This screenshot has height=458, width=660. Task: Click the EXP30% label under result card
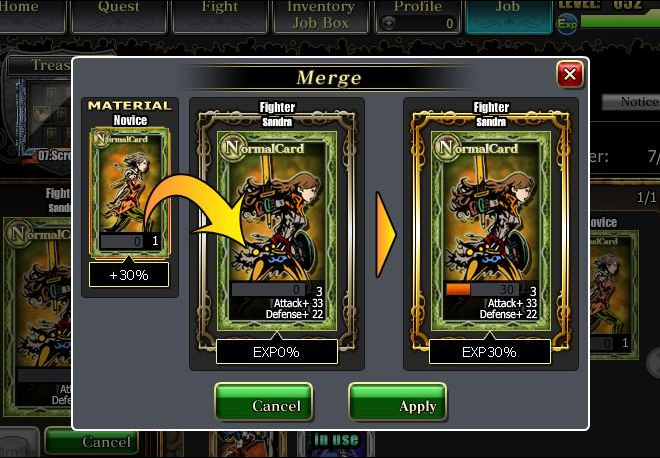coord(490,351)
